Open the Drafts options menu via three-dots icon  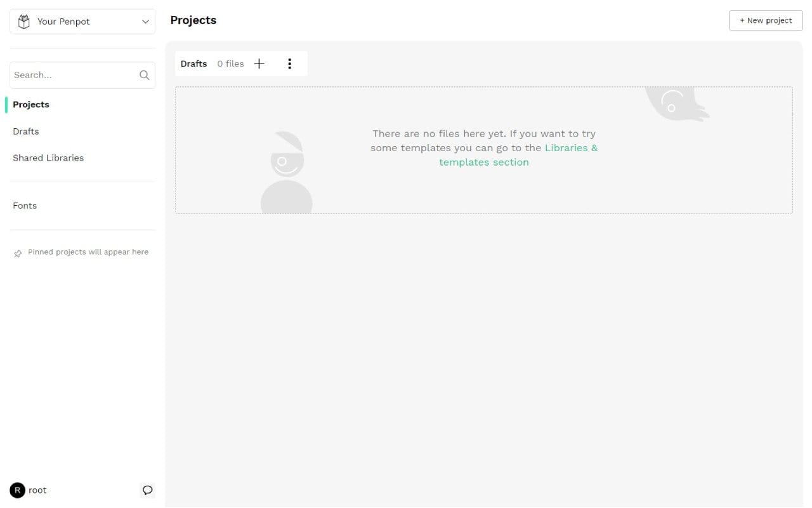click(x=290, y=63)
